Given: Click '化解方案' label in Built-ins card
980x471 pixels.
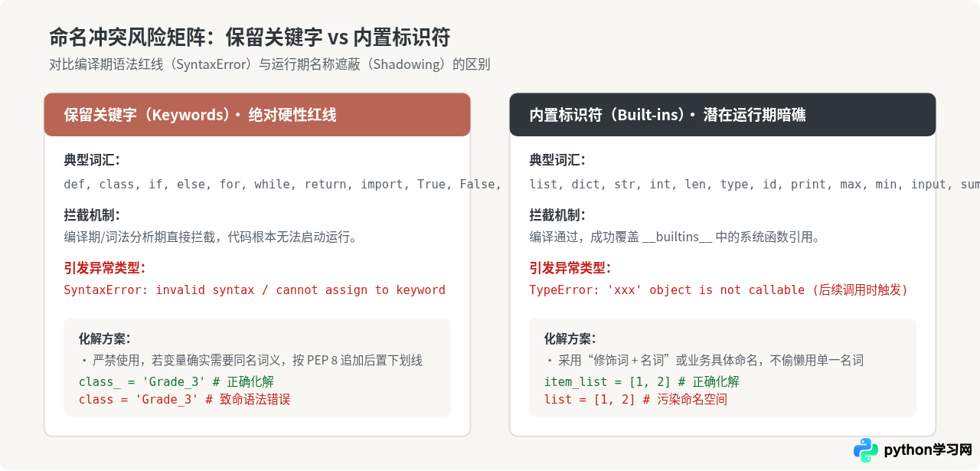Looking at the screenshot, I should click(x=570, y=339).
